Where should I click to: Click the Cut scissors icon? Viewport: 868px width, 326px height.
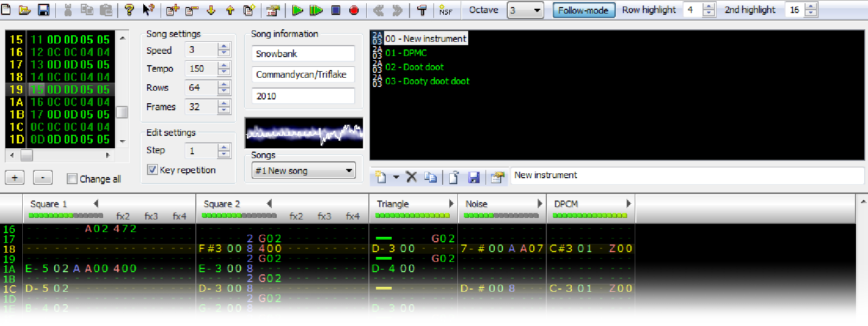(x=68, y=10)
